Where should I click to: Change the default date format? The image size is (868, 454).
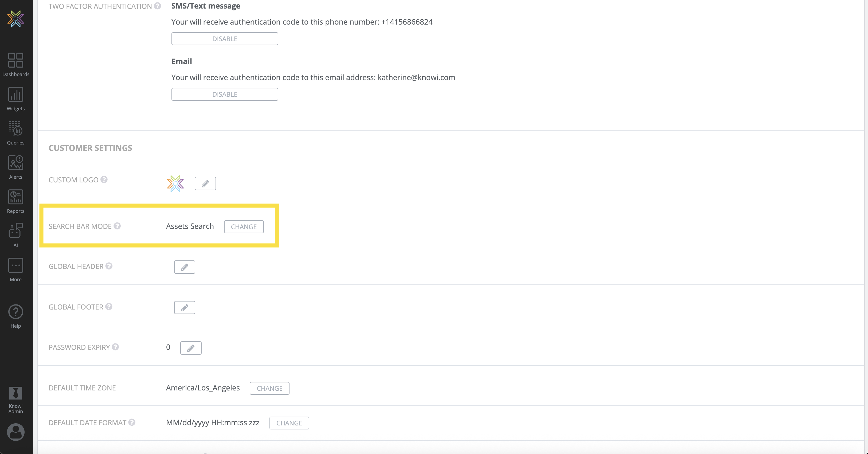coord(289,423)
